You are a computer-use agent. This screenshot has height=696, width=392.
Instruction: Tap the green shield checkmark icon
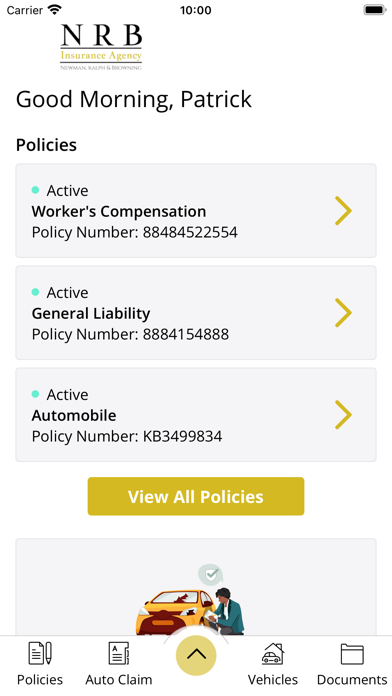(x=210, y=575)
